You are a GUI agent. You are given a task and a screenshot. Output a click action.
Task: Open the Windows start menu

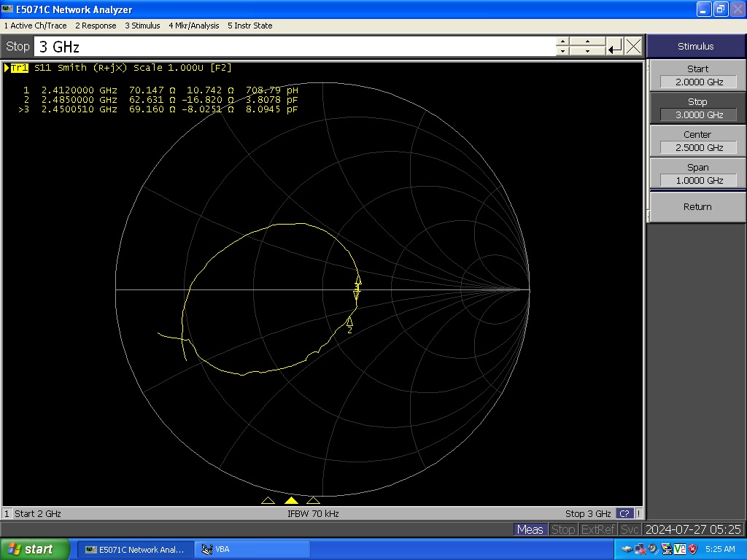(x=35, y=550)
